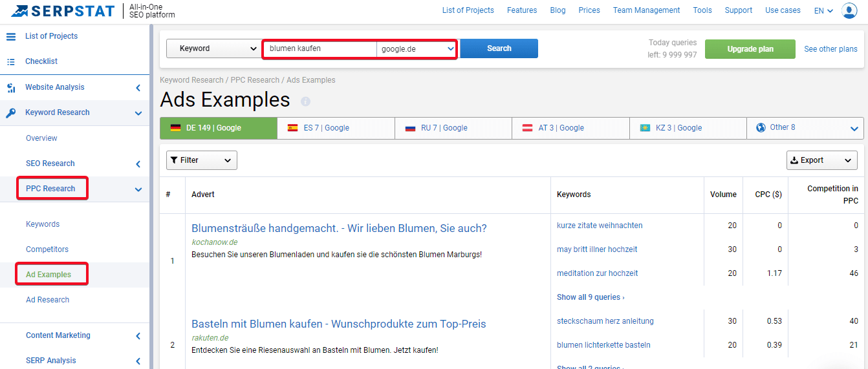The height and width of the screenshot is (369, 868).
Task: Click the blue Search button
Action: coord(499,48)
